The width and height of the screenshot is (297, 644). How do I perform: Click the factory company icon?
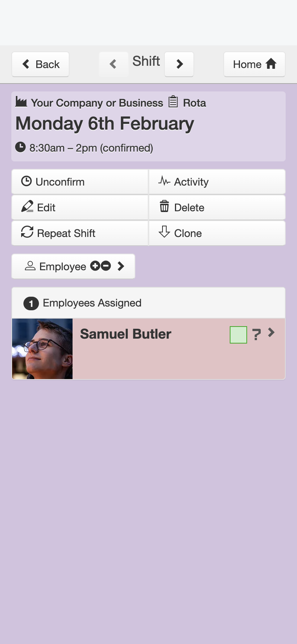tap(21, 102)
